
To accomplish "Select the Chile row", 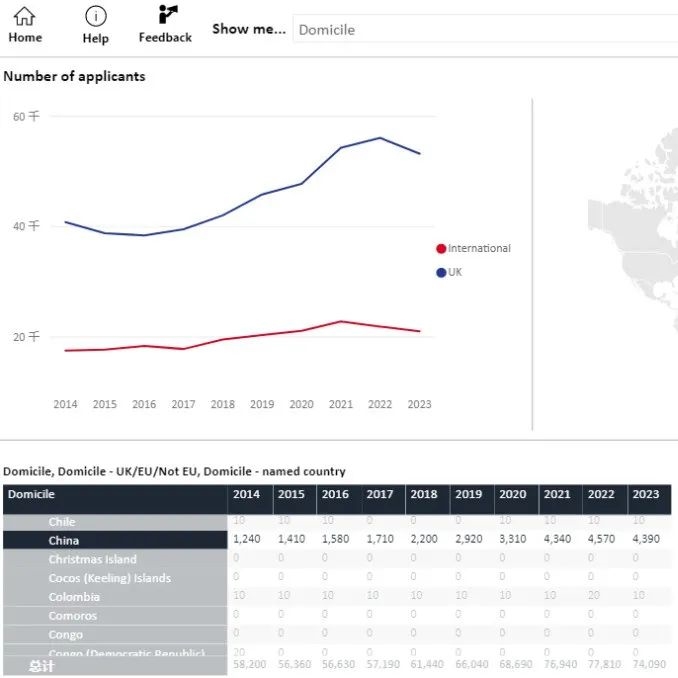I will 62,522.
